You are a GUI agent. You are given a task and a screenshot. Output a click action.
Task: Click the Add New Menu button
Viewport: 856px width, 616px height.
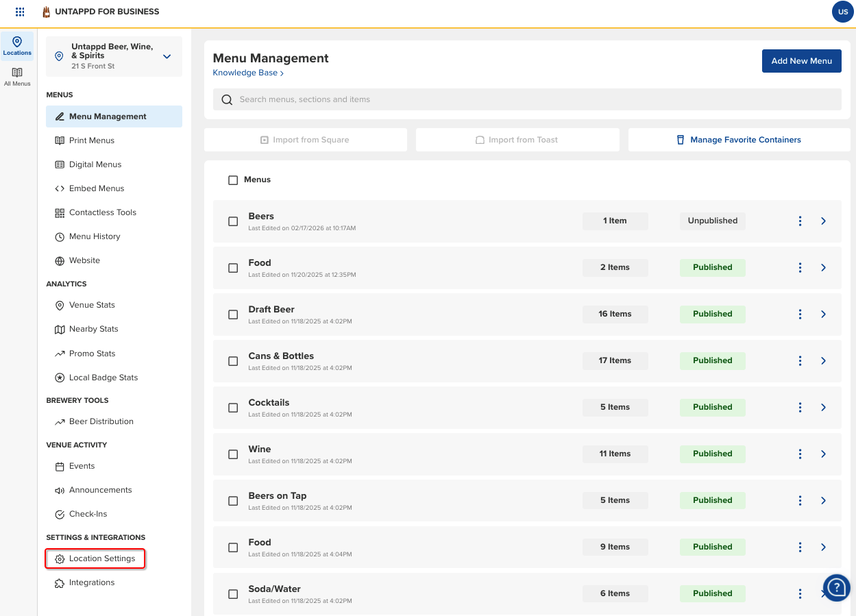pyautogui.click(x=801, y=61)
